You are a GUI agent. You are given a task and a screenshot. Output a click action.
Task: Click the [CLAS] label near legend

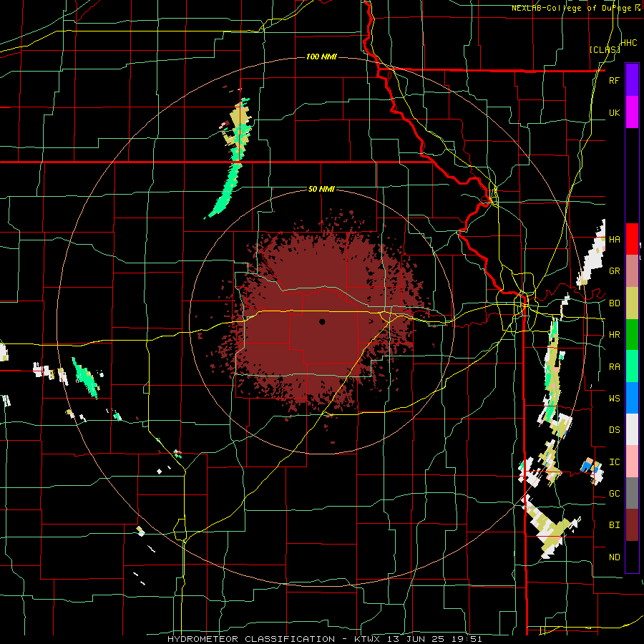pos(605,49)
